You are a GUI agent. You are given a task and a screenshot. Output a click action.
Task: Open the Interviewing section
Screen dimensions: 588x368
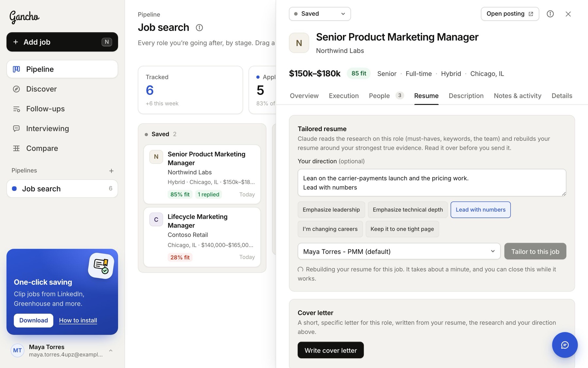tap(62, 129)
